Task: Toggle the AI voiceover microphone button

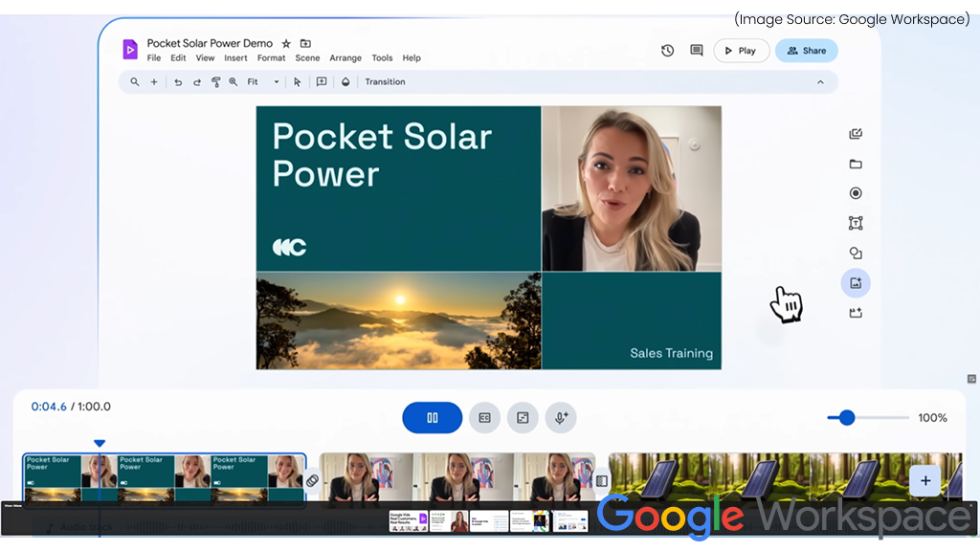Action: [x=561, y=418]
